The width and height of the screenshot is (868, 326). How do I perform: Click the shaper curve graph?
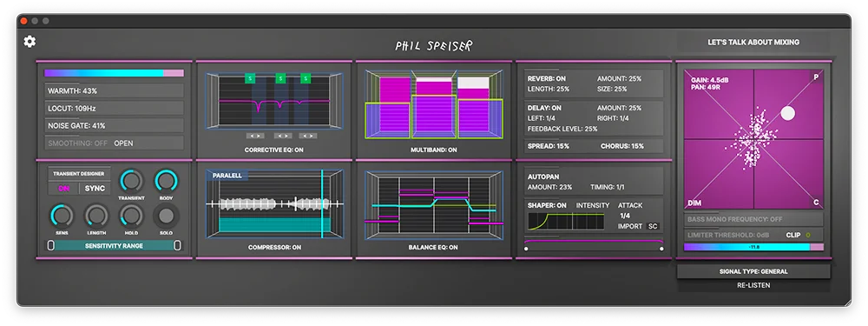point(566,221)
